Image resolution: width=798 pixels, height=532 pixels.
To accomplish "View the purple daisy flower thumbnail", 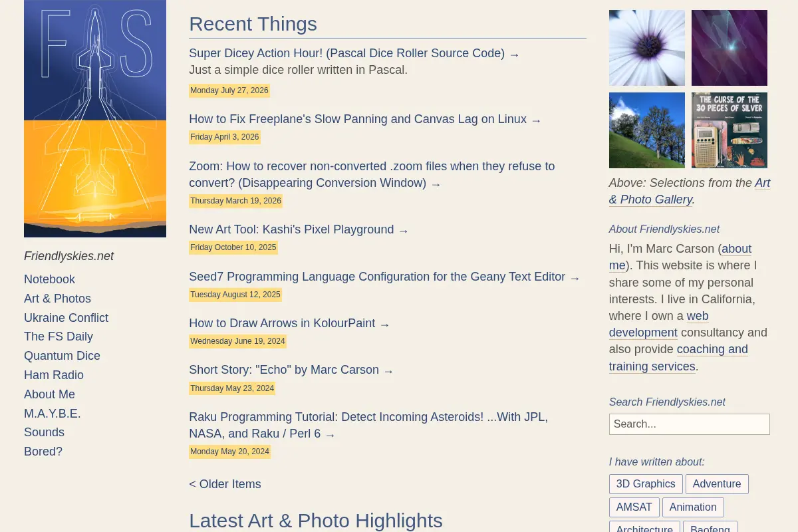I will (x=647, y=48).
